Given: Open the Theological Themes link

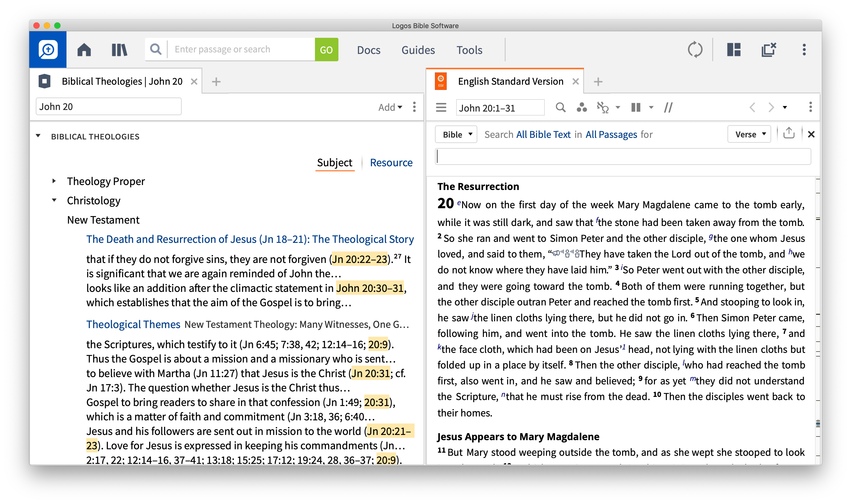Looking at the screenshot, I should pyautogui.click(x=133, y=324).
